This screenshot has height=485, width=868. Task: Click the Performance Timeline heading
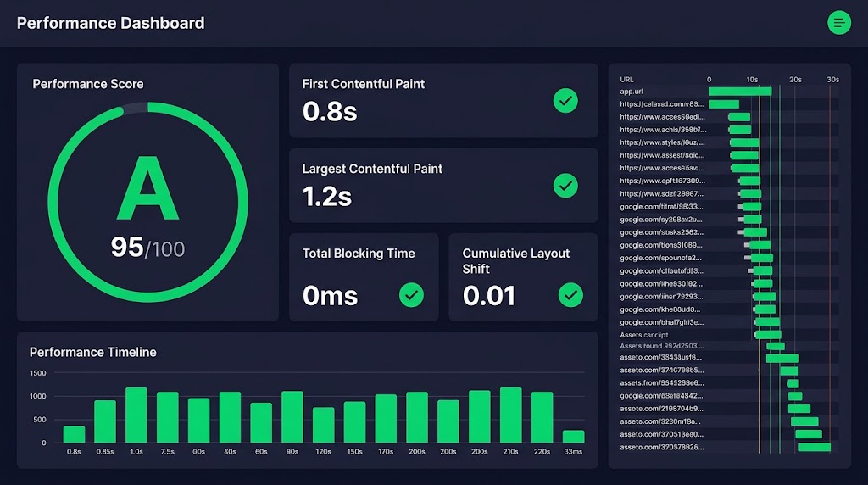click(93, 352)
